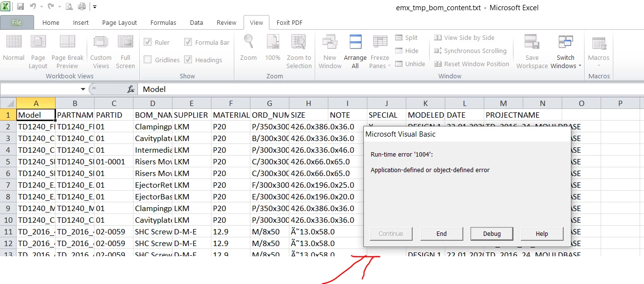Open the Page Layout ribbon tab
The image size is (644, 284).
[x=119, y=22]
